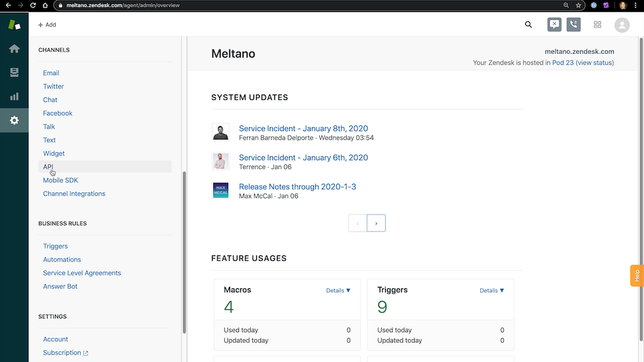Expand Triggers Details dropdown
Image resolution: width=644 pixels, height=362 pixels.
pyautogui.click(x=492, y=290)
